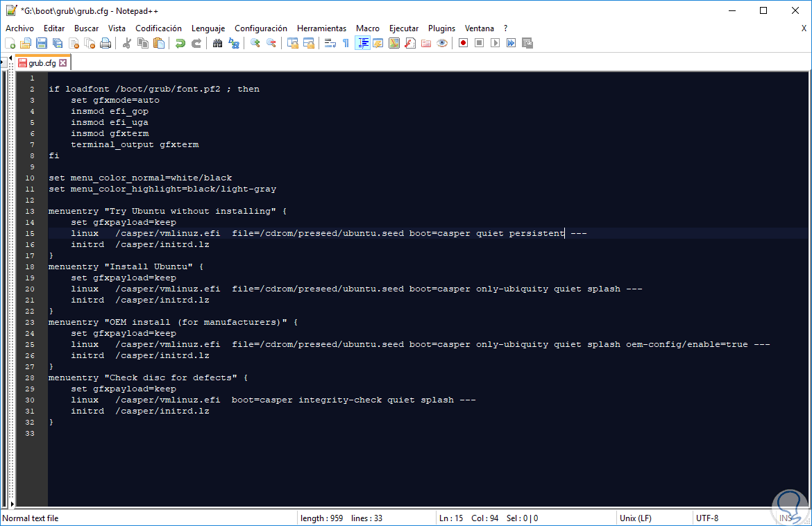This screenshot has width=812, height=526.
Task: Click the Copy icon
Action: [143, 44]
